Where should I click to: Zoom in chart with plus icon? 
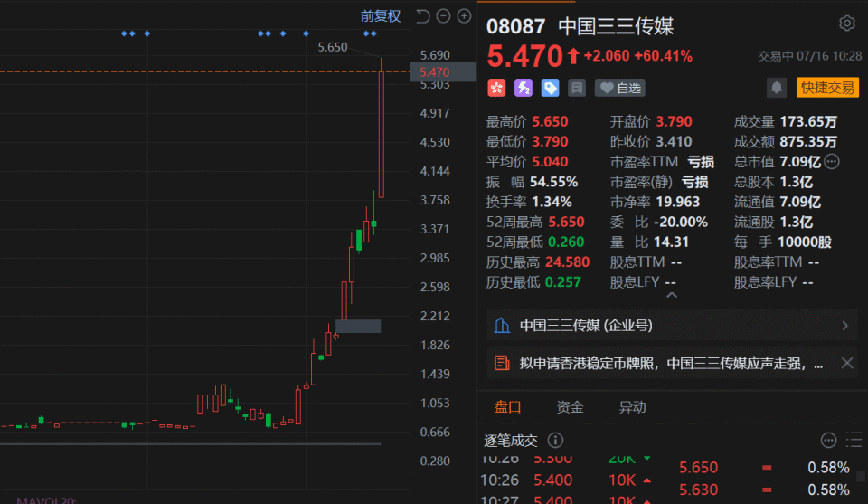464,16
